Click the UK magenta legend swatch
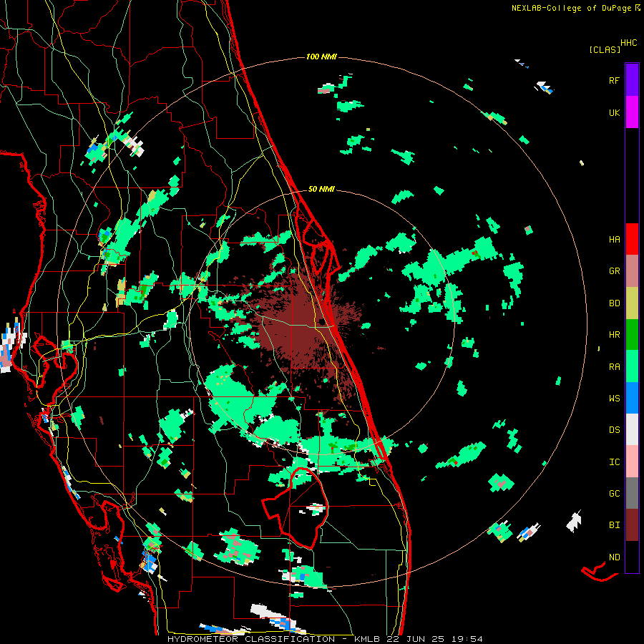The width and height of the screenshot is (644, 644). (x=632, y=112)
